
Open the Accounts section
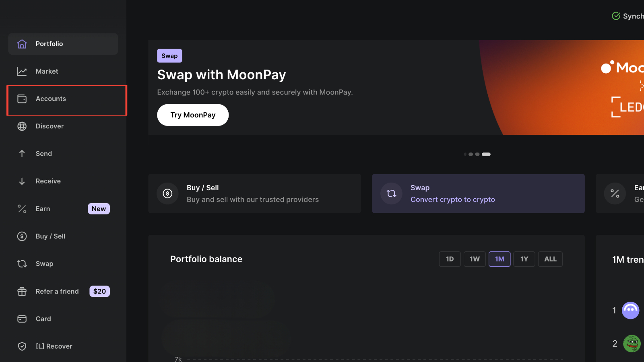click(x=51, y=99)
